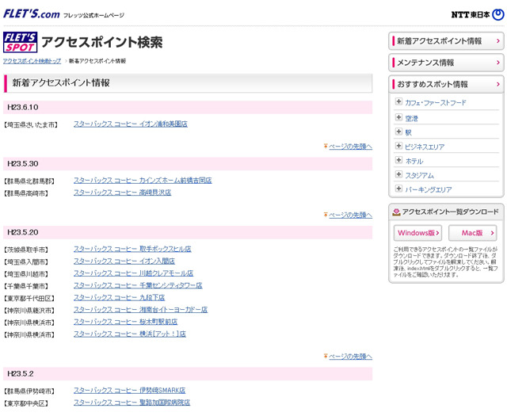This screenshot has width=507, height=420.
Task: Click the up-arrow icon below H23.5.30 listings
Action: coord(326,215)
